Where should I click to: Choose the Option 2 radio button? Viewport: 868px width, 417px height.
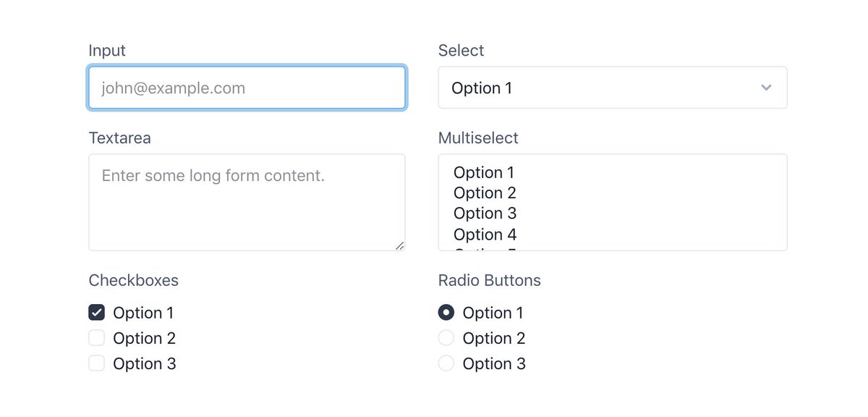tap(446, 338)
